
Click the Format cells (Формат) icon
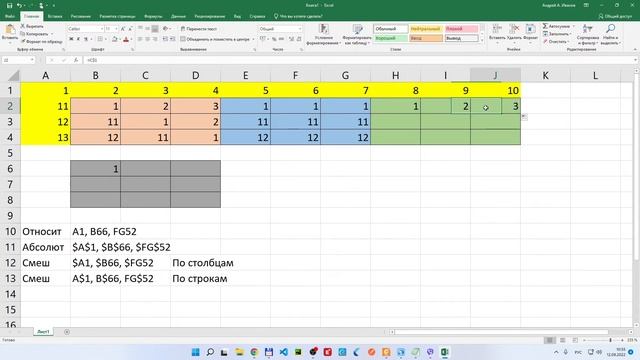point(530,29)
